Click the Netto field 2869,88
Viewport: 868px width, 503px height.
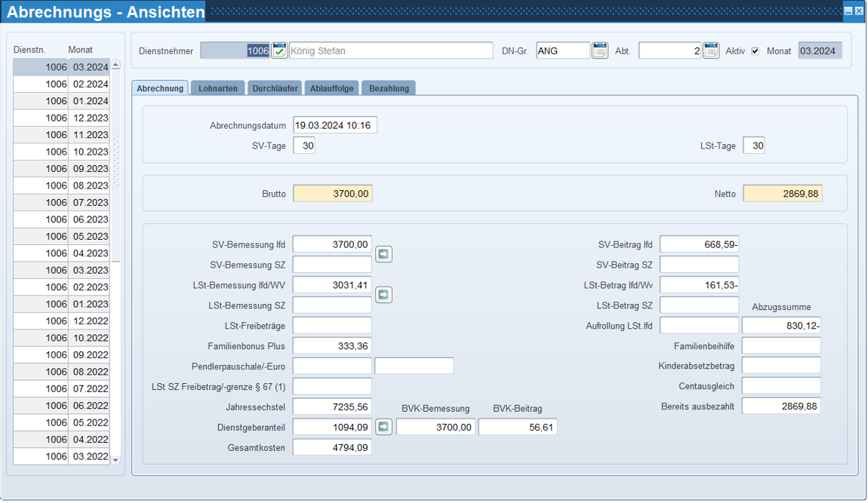point(783,194)
